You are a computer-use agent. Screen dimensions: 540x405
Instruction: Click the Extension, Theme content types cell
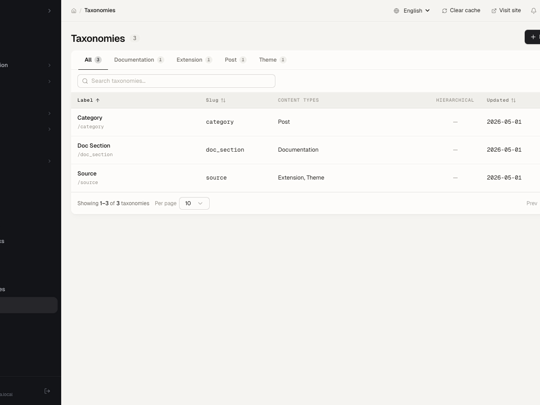(x=301, y=178)
